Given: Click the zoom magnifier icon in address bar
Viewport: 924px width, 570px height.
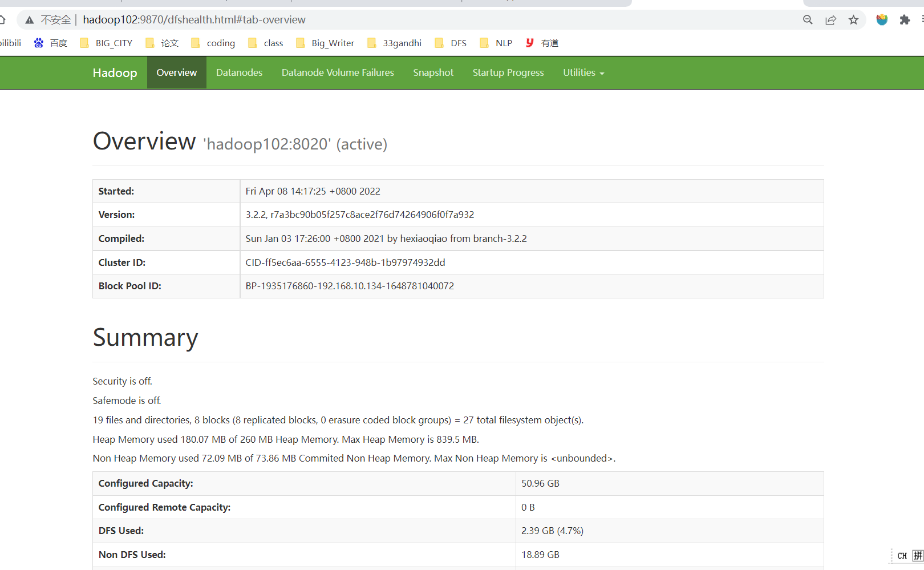Looking at the screenshot, I should coord(808,19).
